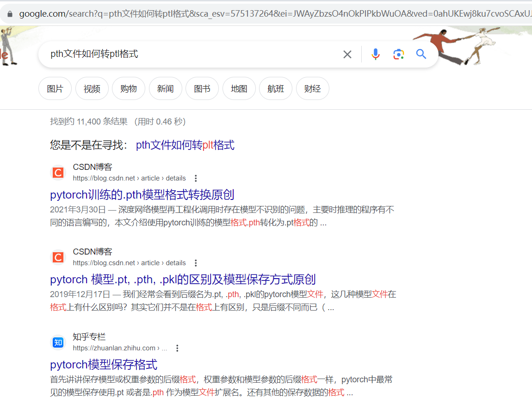Click the search query input field
This screenshot has height=417, width=532.
(x=185, y=54)
